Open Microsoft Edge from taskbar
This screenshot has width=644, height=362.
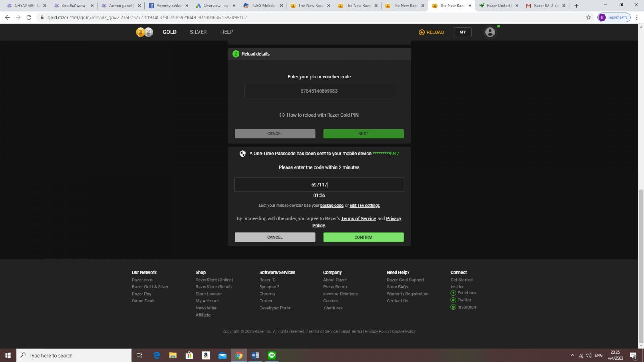pyautogui.click(x=157, y=355)
